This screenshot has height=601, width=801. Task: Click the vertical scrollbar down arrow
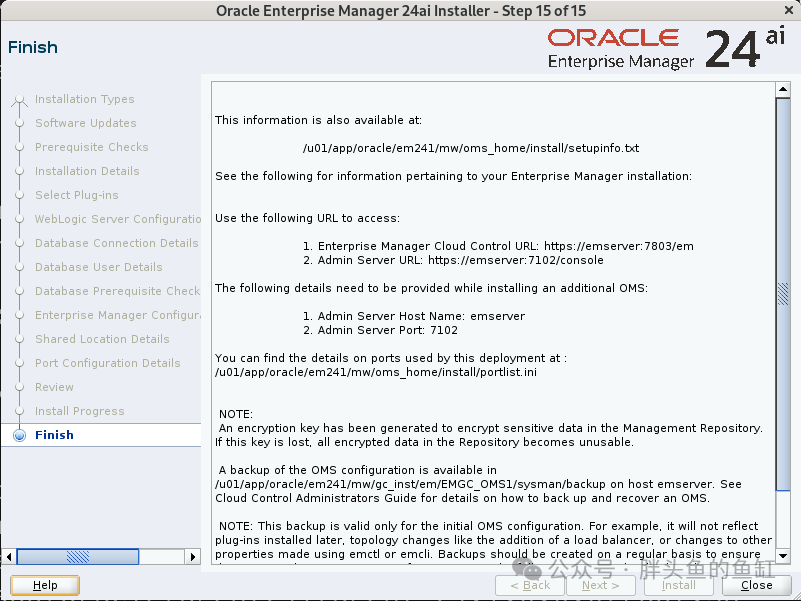pyautogui.click(x=783, y=556)
